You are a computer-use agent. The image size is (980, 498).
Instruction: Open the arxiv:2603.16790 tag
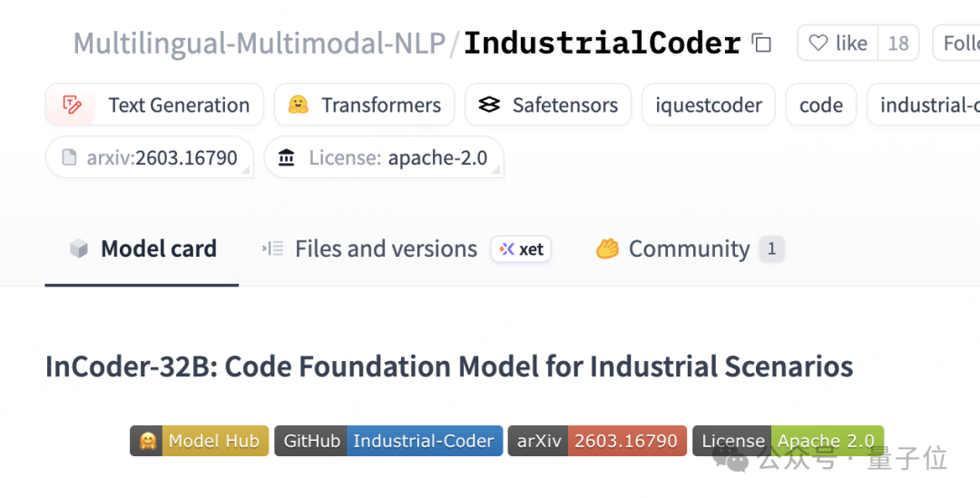150,158
